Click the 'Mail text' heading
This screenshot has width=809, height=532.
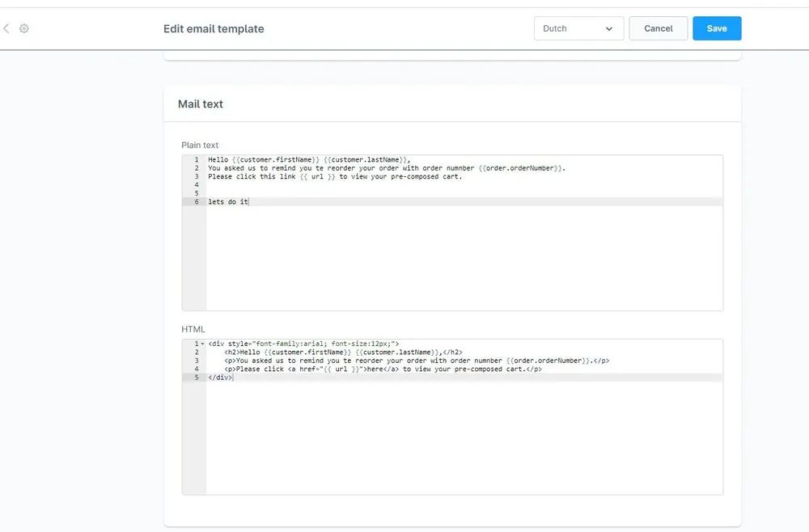(x=200, y=104)
